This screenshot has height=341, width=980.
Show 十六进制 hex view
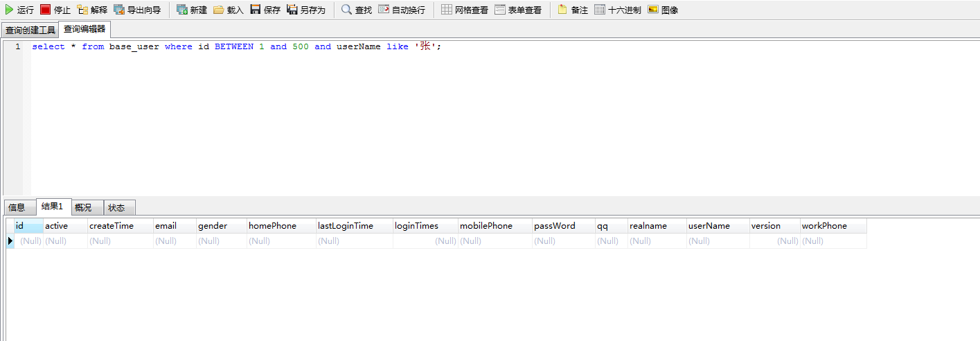618,10
